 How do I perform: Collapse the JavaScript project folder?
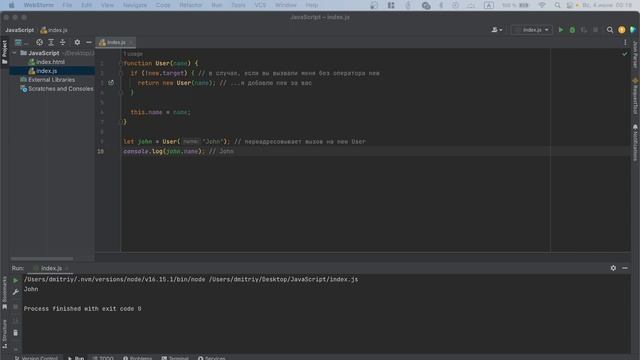[15, 53]
